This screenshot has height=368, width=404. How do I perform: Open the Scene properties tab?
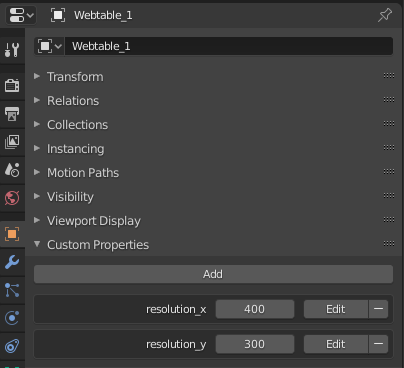coord(12,170)
